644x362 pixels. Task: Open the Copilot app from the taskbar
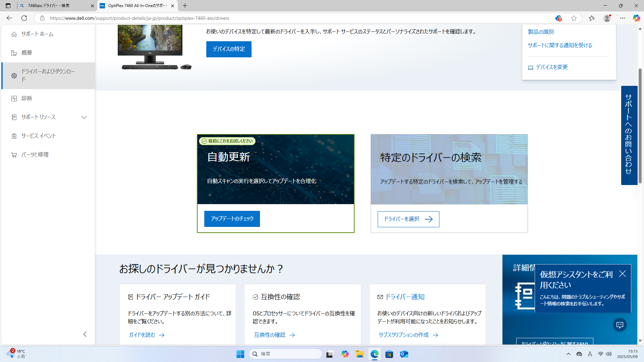[x=345, y=354]
